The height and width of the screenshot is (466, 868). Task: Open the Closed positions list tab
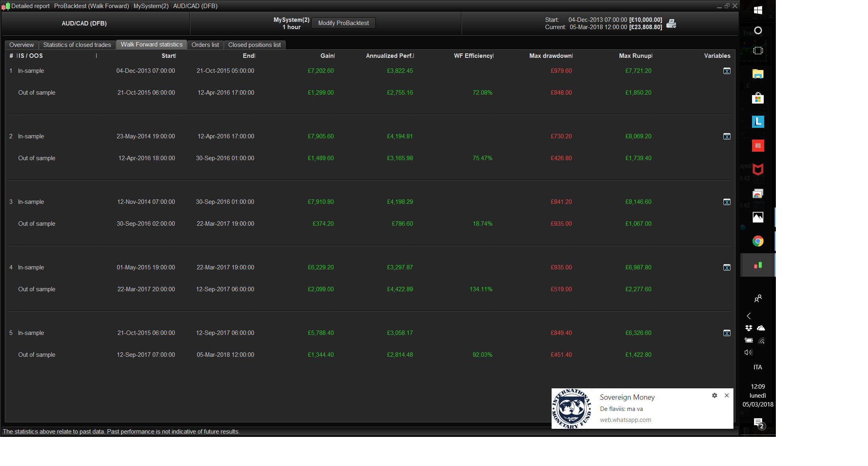(254, 45)
